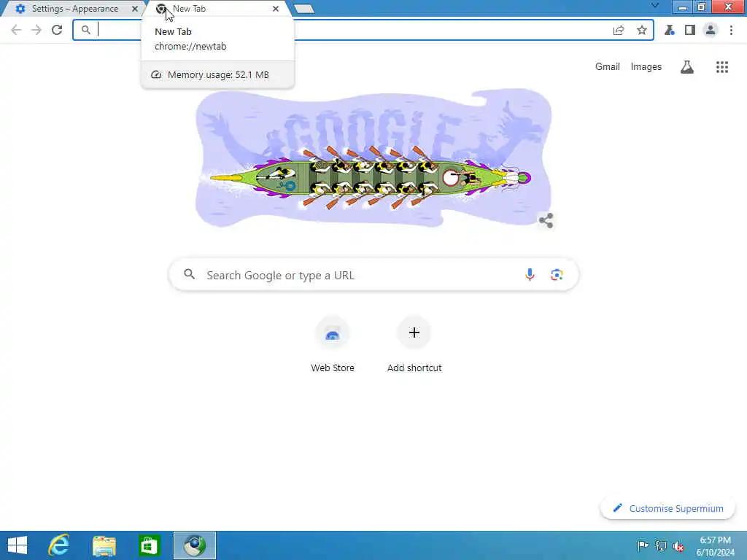The width and height of the screenshot is (747, 560).
Task: Go forward using the browser forward arrow
Action: pyautogui.click(x=36, y=30)
